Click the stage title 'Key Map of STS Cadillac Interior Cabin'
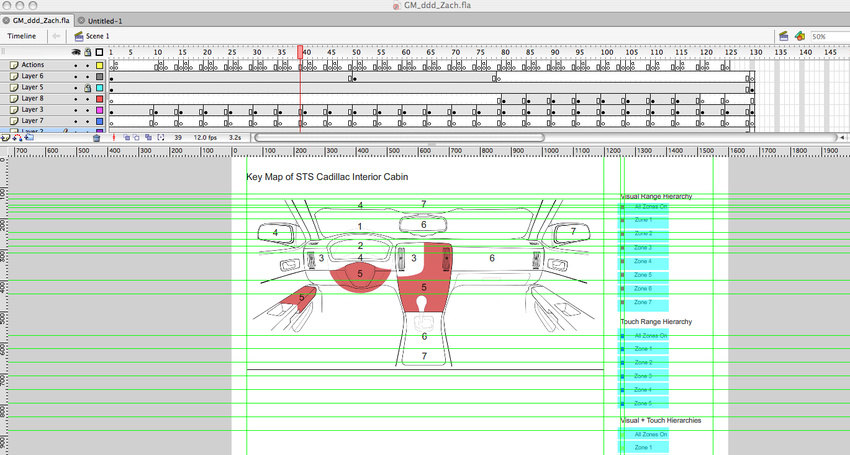Screen dimensions: 850x455 pos(327,177)
